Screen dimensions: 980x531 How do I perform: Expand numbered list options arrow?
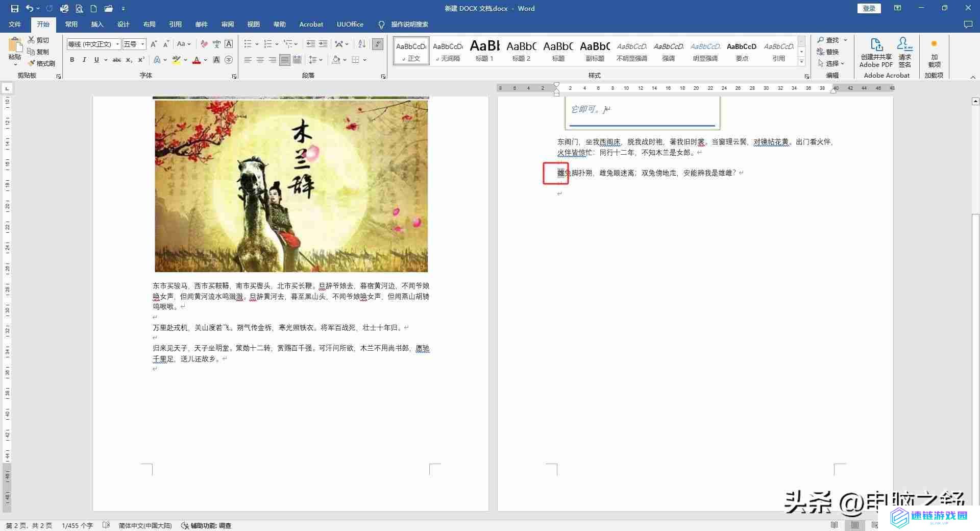point(277,44)
